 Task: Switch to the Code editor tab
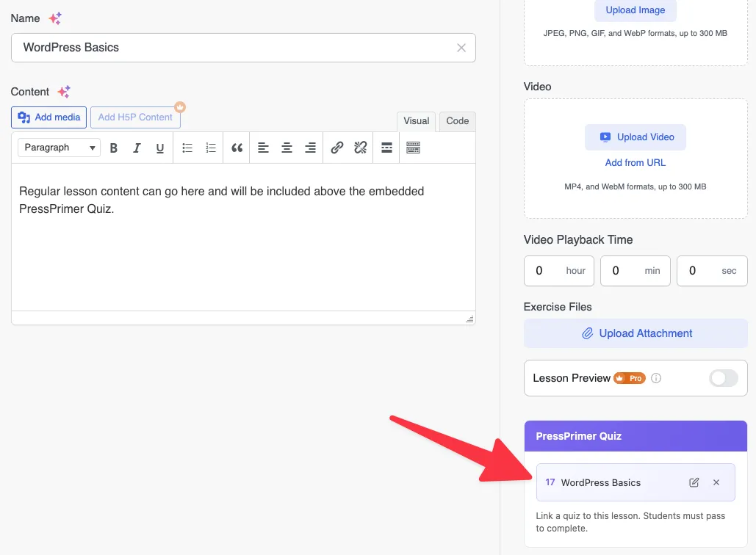[x=457, y=121]
